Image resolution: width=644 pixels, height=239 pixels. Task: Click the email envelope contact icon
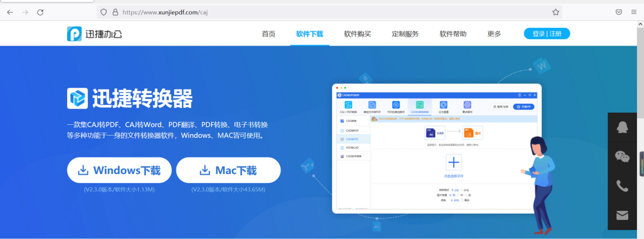point(622,215)
